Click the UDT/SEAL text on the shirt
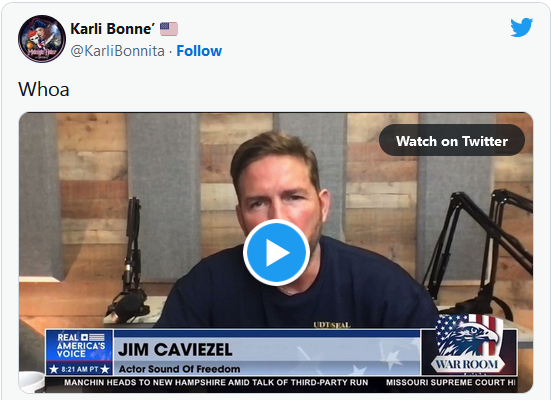This screenshot has width=551, height=400. pyautogui.click(x=332, y=325)
